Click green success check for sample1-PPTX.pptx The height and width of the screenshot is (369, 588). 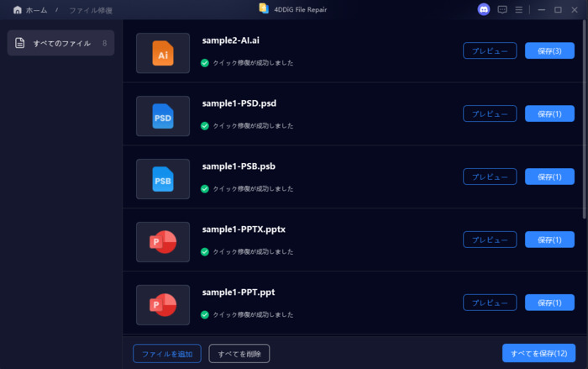tap(205, 251)
